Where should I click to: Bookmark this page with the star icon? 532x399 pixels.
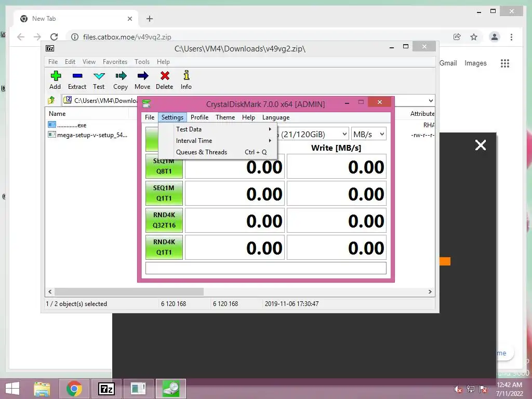click(x=474, y=37)
